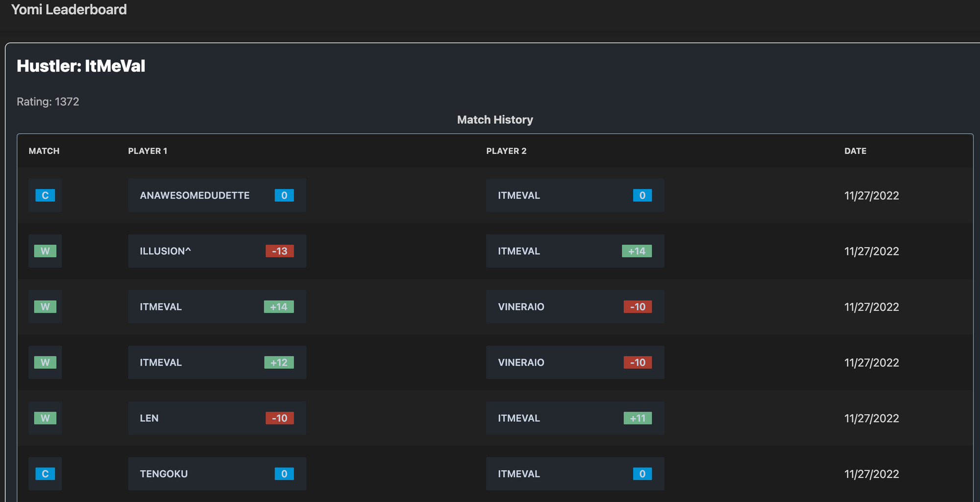Click the blue 0 badge beside TENGOKU

click(x=284, y=474)
